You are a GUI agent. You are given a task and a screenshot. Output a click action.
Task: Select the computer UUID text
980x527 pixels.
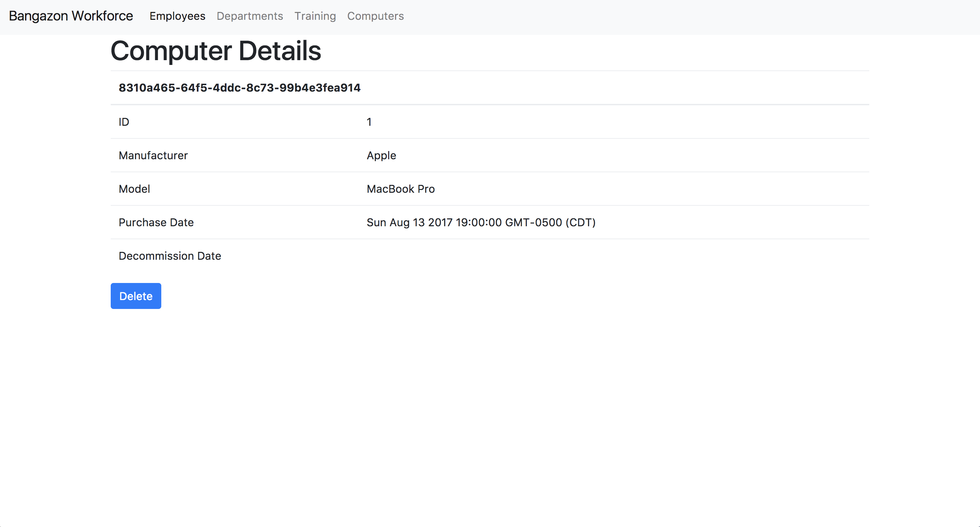pyautogui.click(x=239, y=87)
